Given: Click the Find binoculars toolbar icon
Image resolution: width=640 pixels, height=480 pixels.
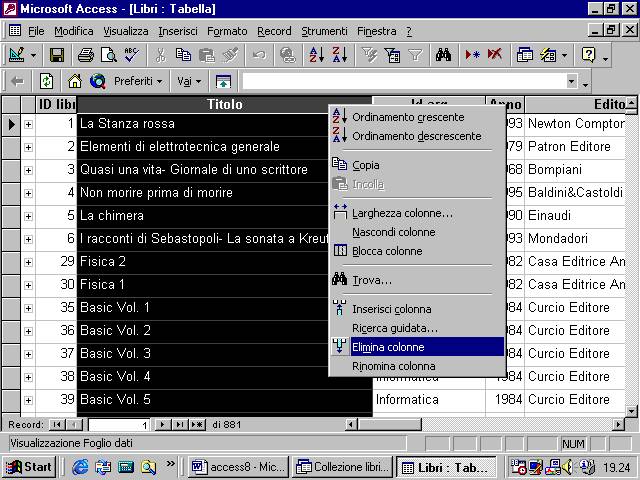Looking at the screenshot, I should tap(444, 55).
